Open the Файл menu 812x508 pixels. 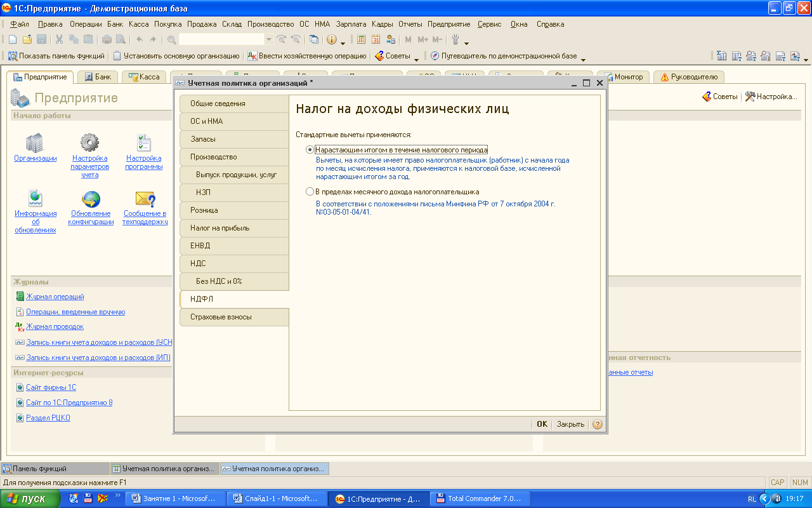(x=20, y=24)
